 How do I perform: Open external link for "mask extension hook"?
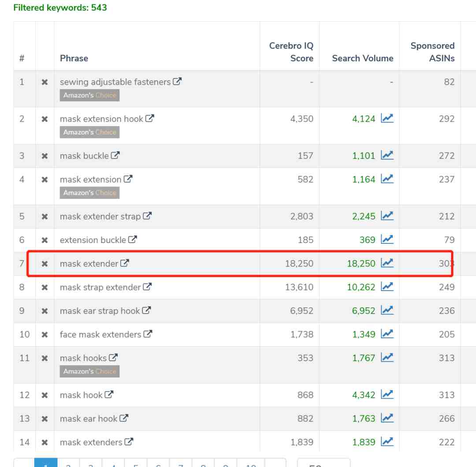pyautogui.click(x=150, y=118)
